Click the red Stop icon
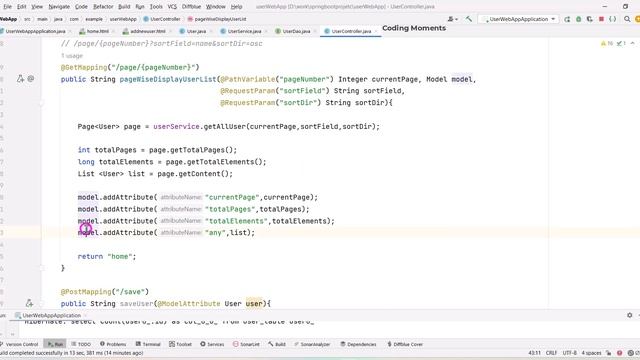640x360 pixels. (601, 19)
